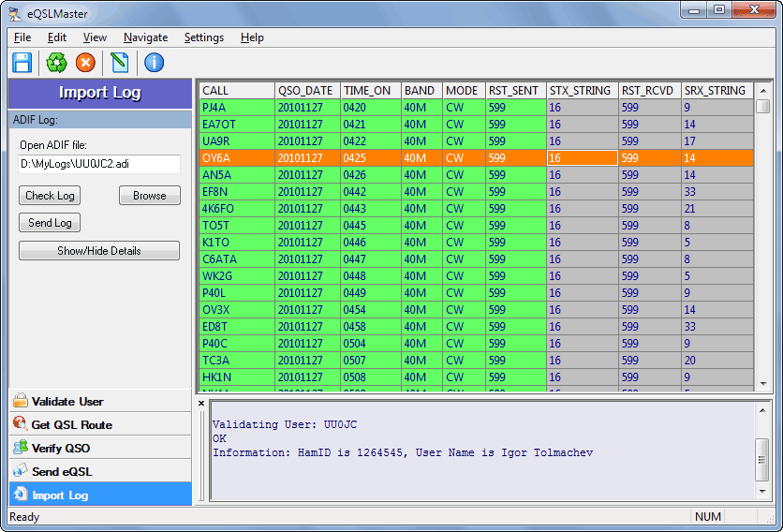
Task: Select the K1TO call cell
Action: [237, 243]
